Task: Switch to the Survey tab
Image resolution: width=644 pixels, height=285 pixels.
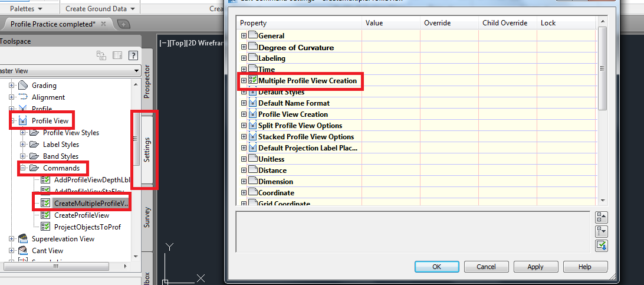Action: [x=147, y=218]
